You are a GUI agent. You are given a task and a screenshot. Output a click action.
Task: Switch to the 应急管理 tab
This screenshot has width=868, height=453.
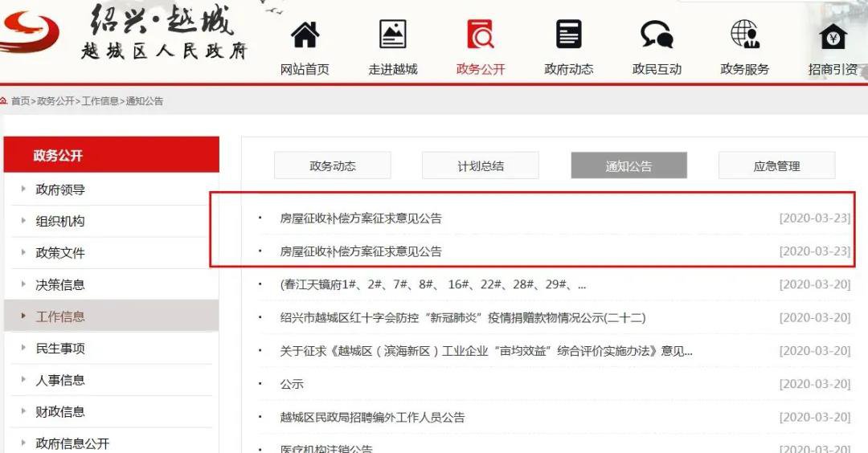pos(776,165)
